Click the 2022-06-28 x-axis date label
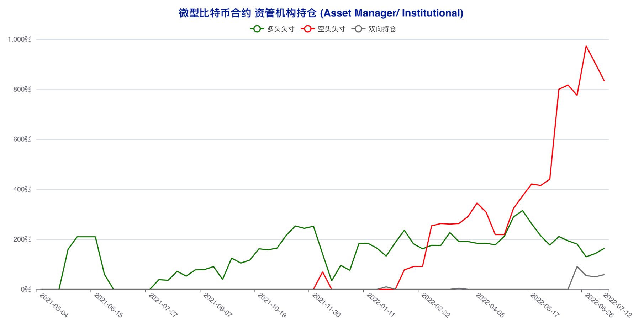This screenshot has height=324, width=644. [x=599, y=305]
